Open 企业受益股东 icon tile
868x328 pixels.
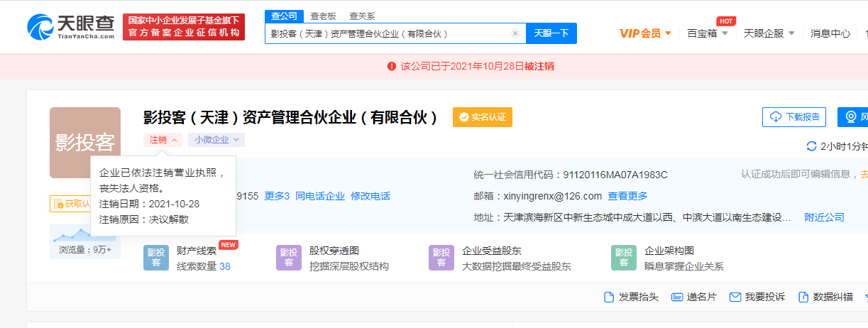coord(441,258)
